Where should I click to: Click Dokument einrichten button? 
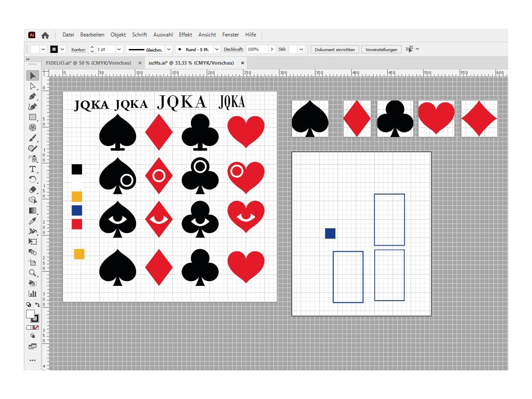(335, 50)
